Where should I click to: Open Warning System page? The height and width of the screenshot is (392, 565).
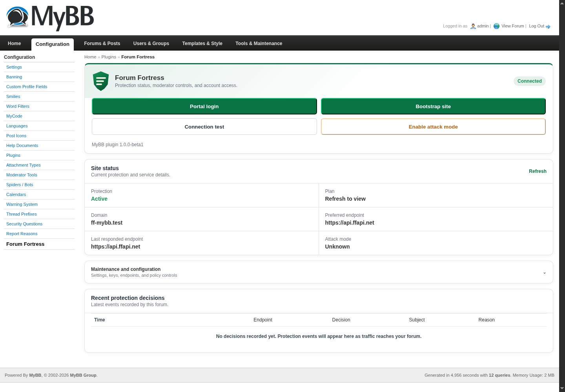point(22,204)
